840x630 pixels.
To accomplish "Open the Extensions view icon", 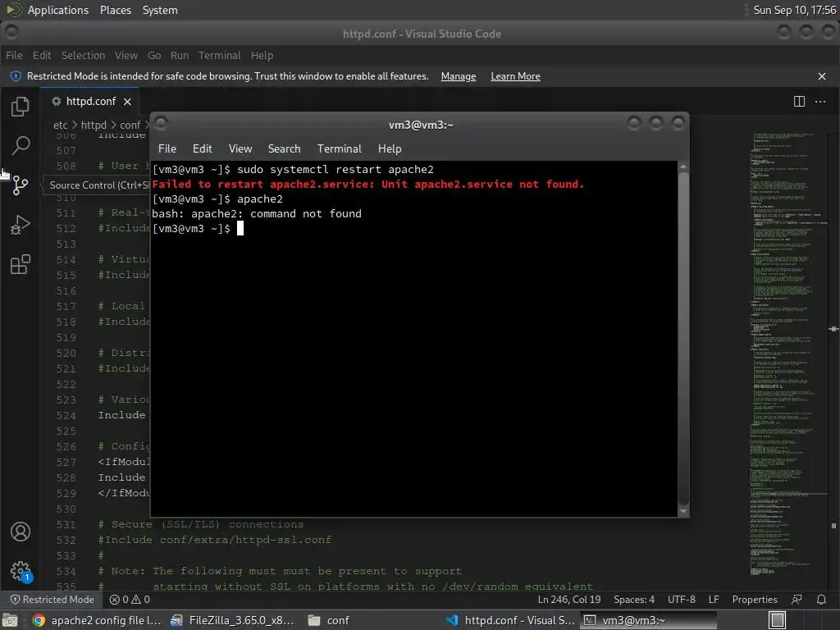I will [x=21, y=264].
